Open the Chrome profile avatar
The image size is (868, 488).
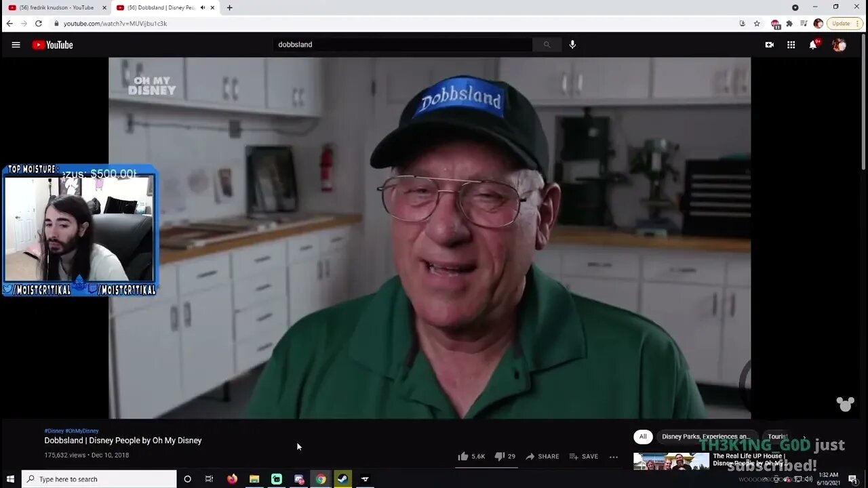[818, 24]
